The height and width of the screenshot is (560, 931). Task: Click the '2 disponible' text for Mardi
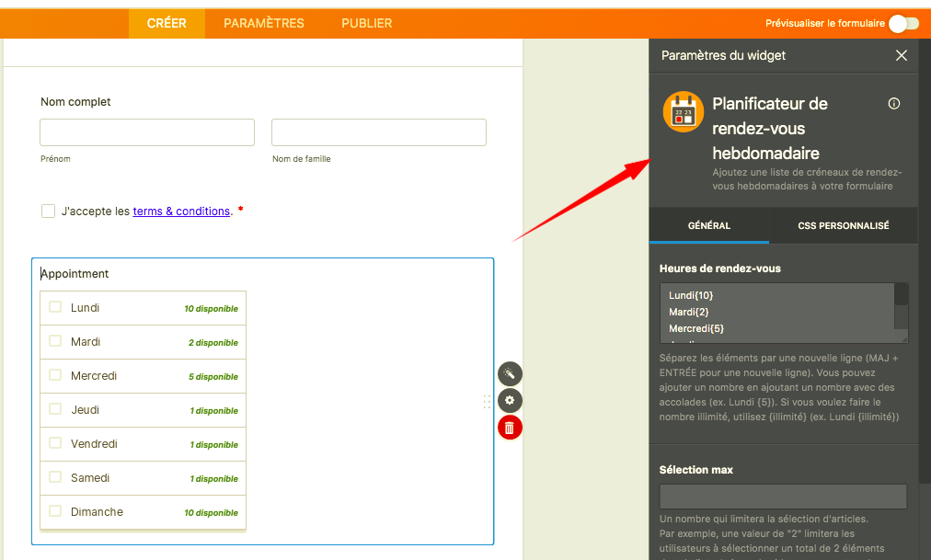[x=213, y=343]
